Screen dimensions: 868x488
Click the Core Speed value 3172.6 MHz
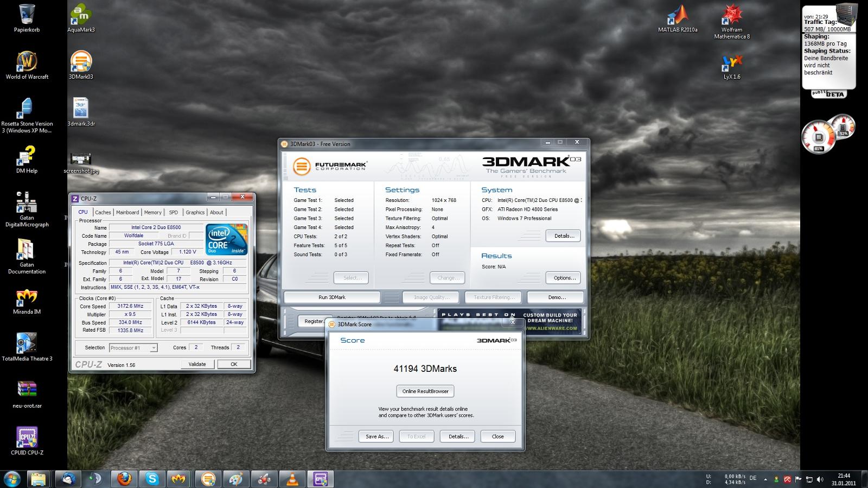coord(130,306)
